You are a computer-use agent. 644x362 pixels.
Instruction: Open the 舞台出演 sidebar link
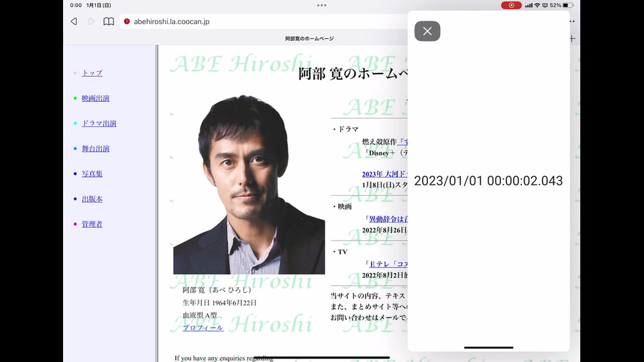click(x=95, y=149)
